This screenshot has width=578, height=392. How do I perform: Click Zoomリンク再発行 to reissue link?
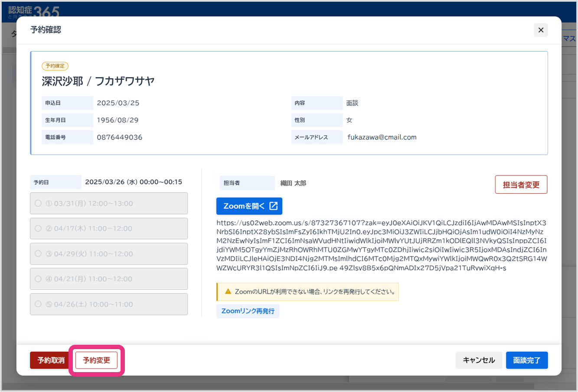(248, 311)
